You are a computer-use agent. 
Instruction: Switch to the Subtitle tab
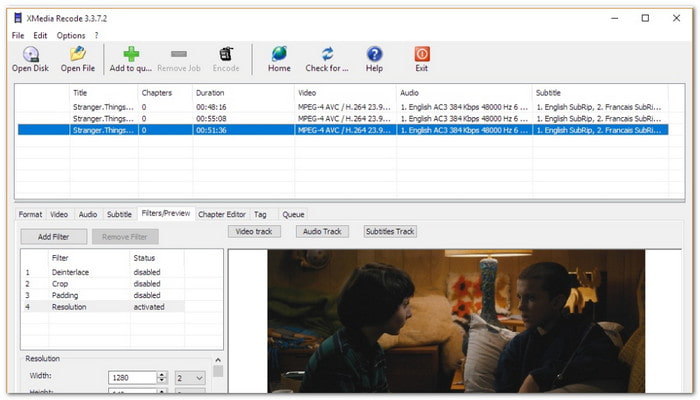120,214
